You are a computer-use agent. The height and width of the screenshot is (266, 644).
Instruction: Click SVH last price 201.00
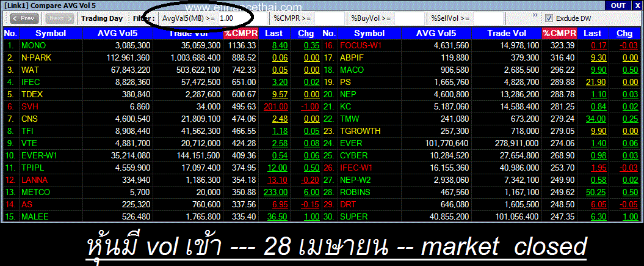pyautogui.click(x=276, y=107)
